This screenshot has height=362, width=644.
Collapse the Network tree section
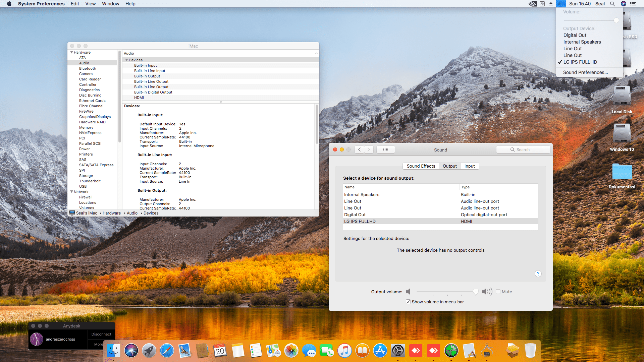coord(71,192)
